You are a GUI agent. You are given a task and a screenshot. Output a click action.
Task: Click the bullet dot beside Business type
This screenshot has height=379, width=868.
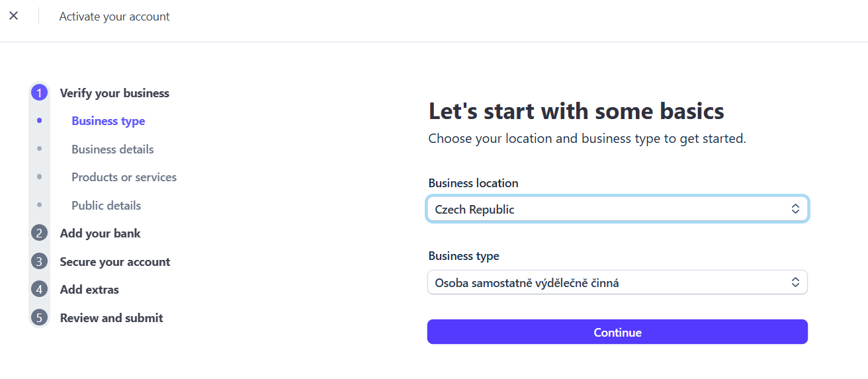pyautogui.click(x=40, y=121)
